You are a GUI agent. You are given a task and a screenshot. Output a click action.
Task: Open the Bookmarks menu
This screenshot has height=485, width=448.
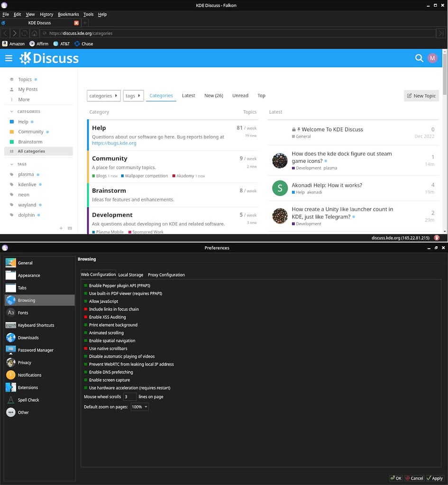pos(68,14)
